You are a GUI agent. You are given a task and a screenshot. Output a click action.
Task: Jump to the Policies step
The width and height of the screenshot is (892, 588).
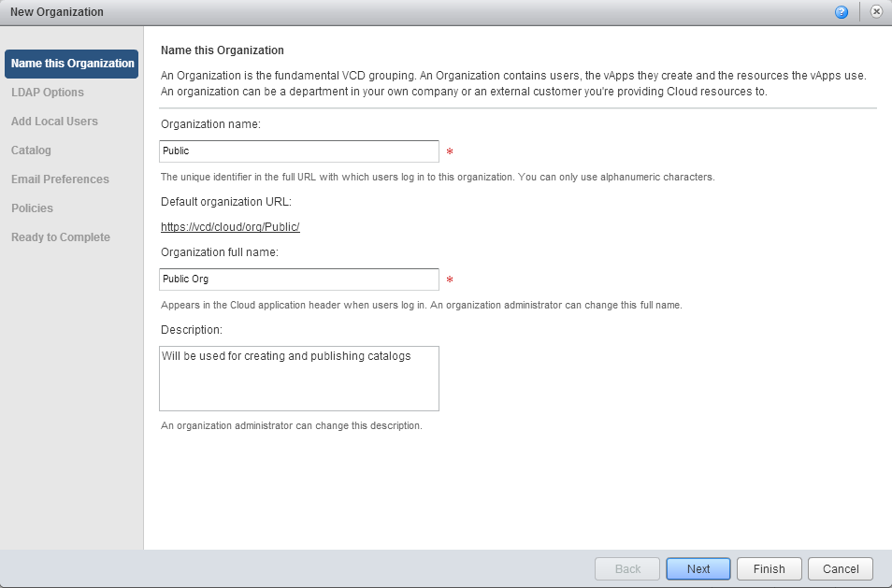[32, 208]
